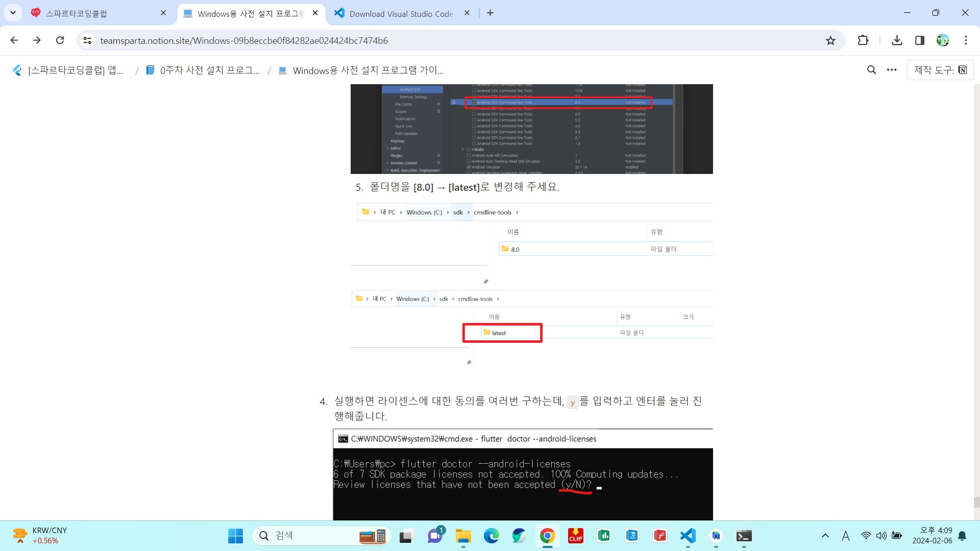Open Visual Studio Code from taskbar
This screenshot has width=980, height=551.
tap(688, 536)
